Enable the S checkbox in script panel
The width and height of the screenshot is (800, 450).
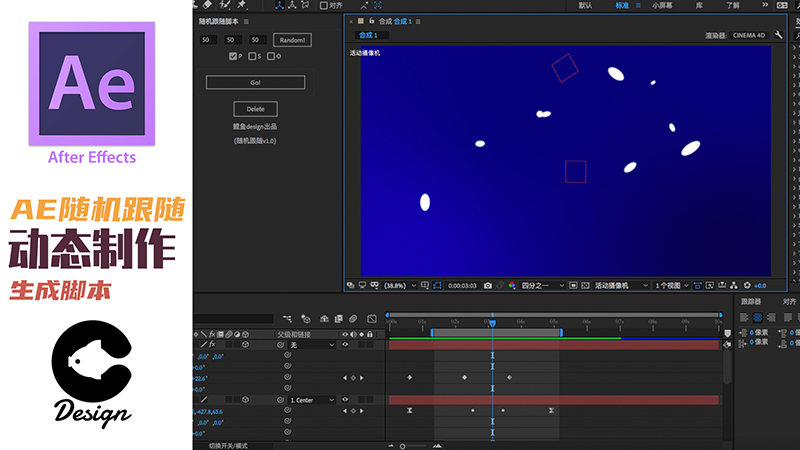pos(252,56)
